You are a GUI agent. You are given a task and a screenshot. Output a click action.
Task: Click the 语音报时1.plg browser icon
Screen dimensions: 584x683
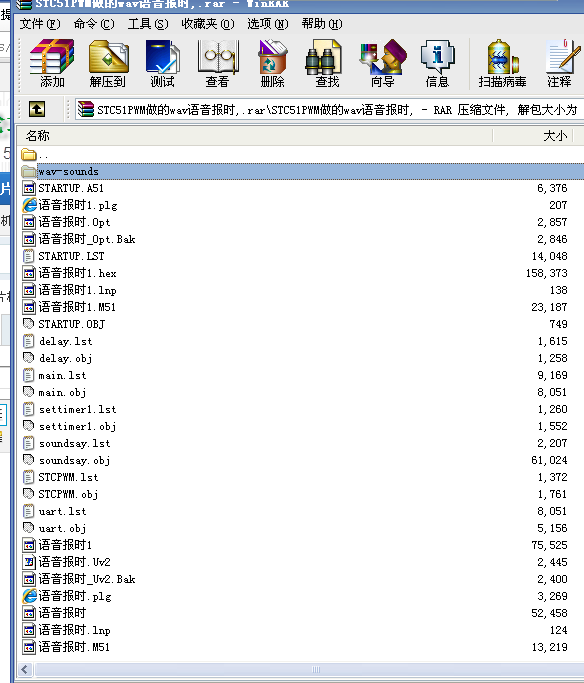click(29, 205)
